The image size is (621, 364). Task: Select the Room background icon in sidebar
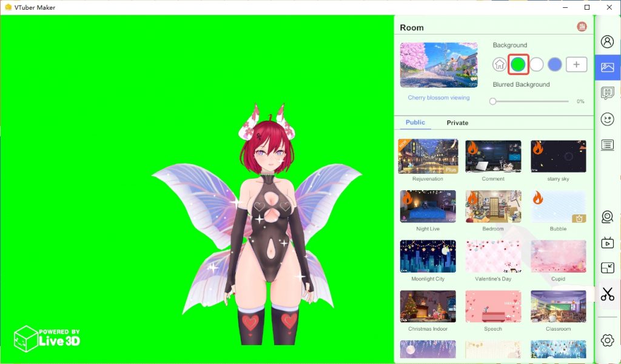tap(607, 67)
